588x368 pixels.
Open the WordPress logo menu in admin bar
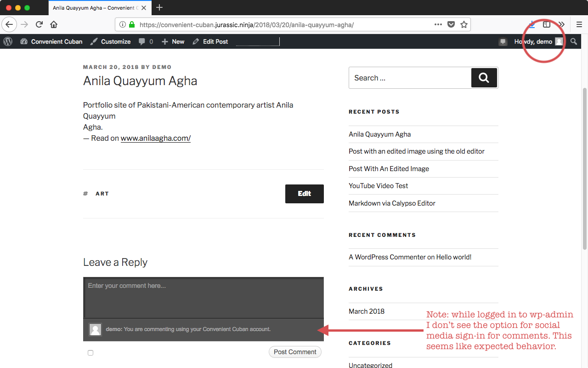click(8, 41)
